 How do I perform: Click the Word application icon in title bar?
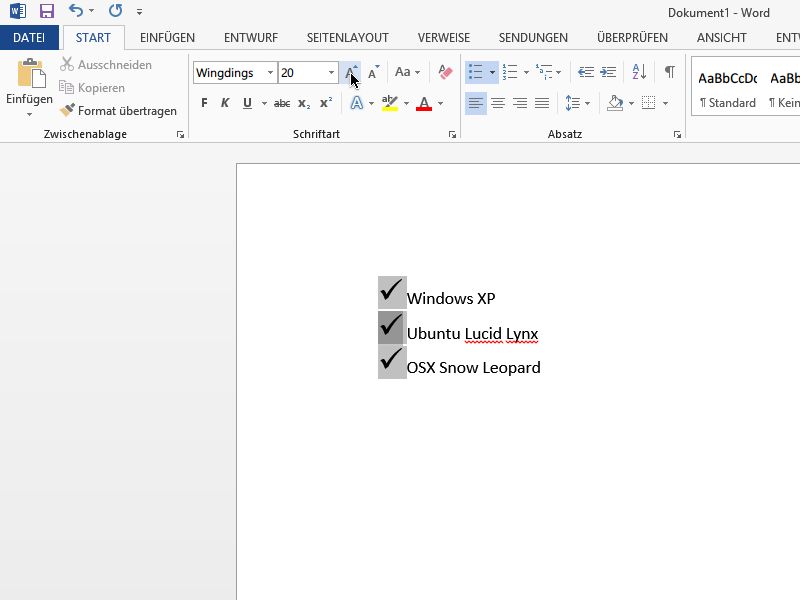click(x=18, y=11)
